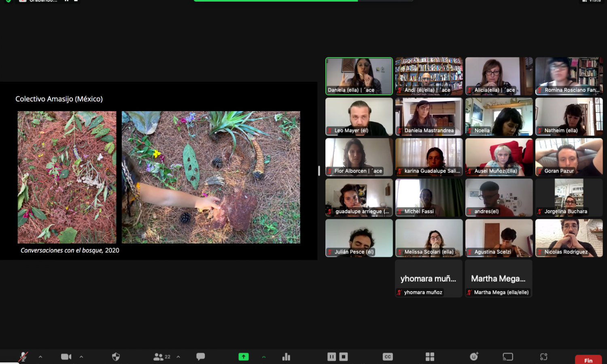The height and width of the screenshot is (364, 607).
Task: Open the Security shield options
Action: point(116,357)
